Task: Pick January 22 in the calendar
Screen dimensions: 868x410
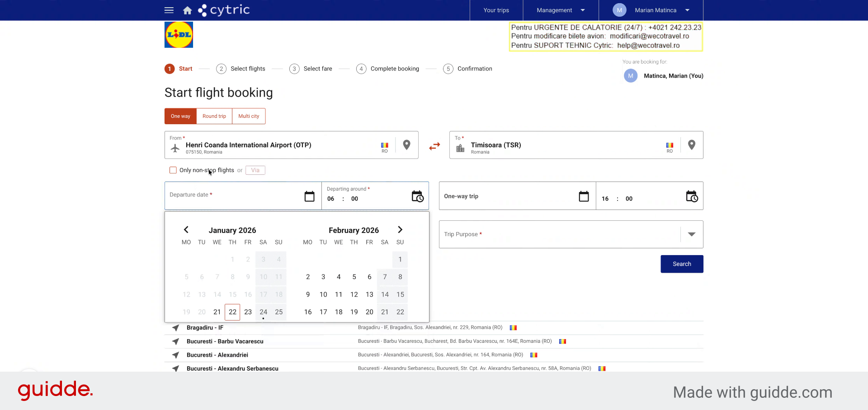Action: 233,312
